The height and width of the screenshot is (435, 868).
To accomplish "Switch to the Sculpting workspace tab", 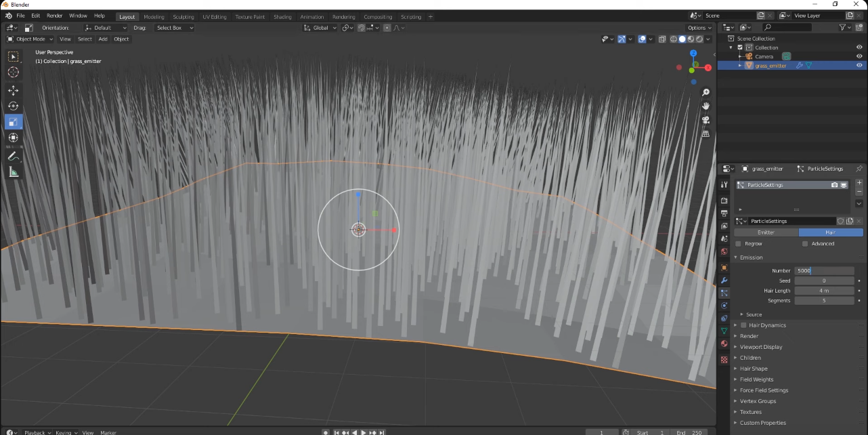I will point(183,16).
